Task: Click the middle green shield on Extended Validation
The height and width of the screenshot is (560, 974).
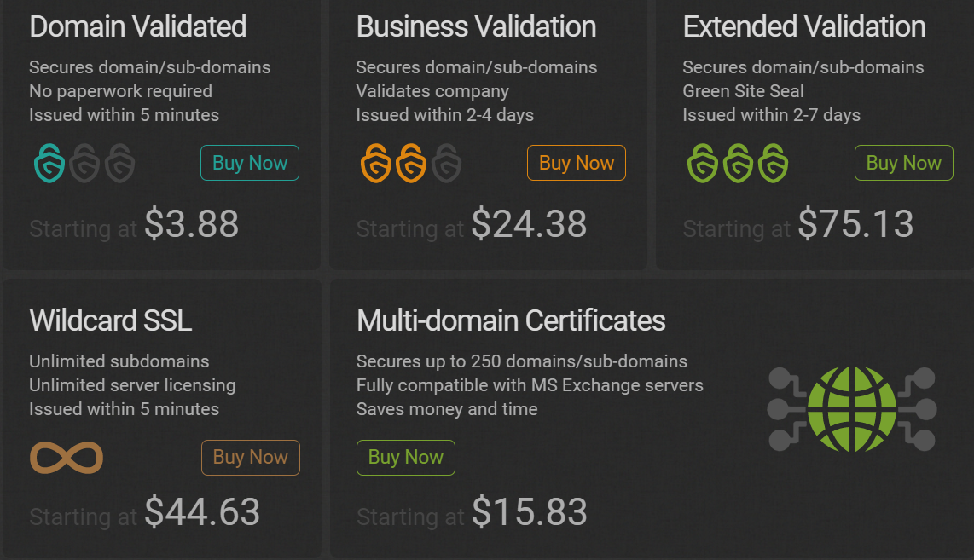Action: click(738, 163)
